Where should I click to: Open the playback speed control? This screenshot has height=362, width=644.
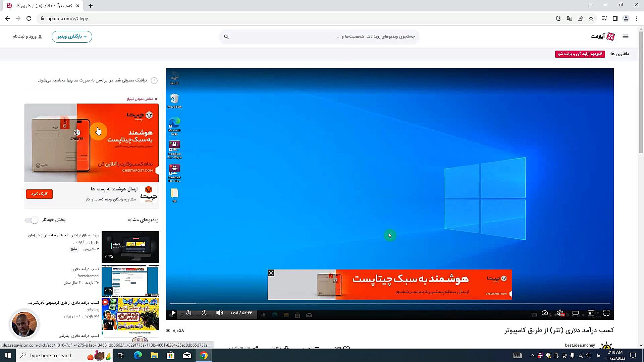coord(545,313)
